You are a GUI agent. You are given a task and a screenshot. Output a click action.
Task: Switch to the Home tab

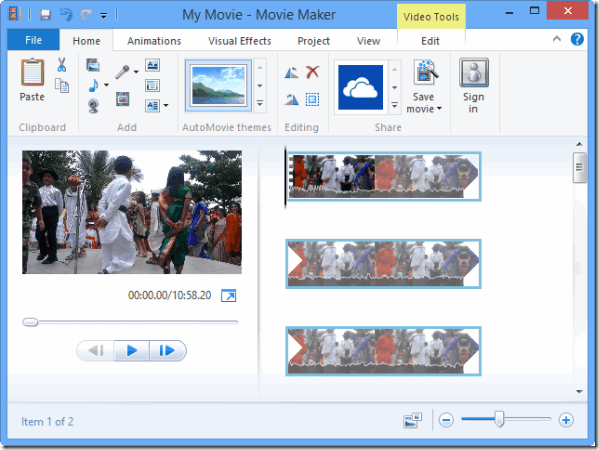(x=86, y=41)
